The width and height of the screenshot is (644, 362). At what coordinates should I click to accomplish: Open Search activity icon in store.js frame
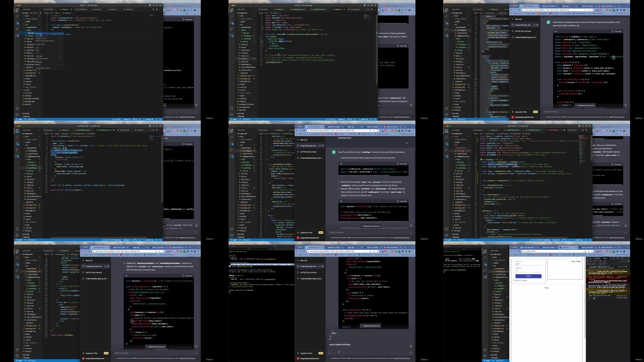17,16
